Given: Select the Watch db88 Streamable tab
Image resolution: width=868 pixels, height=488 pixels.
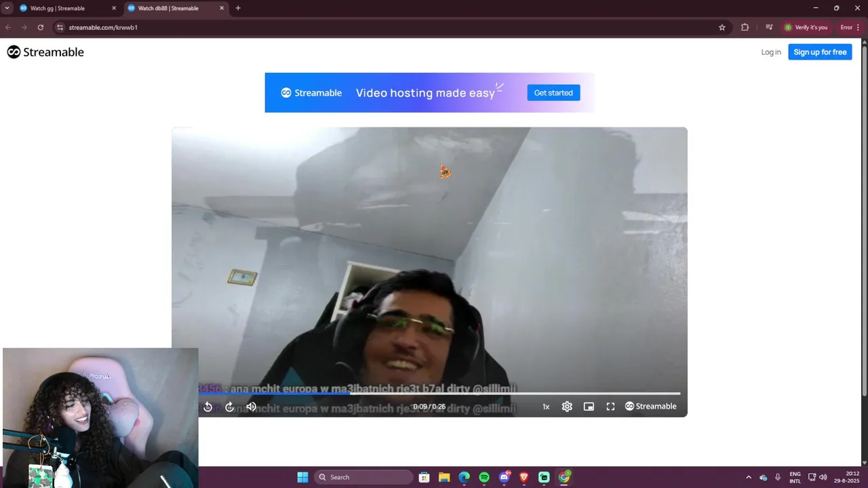Looking at the screenshot, I should coord(175,8).
